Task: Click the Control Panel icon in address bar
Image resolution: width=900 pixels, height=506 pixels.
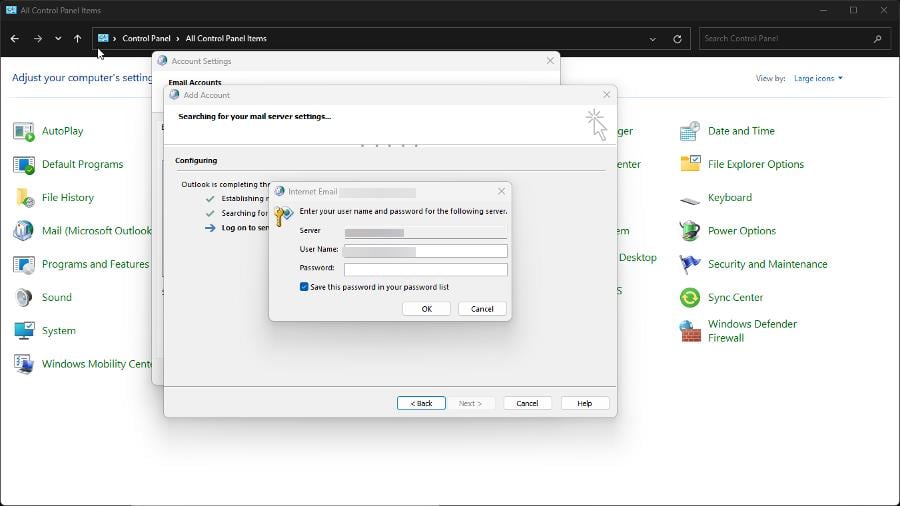Action: 103,38
